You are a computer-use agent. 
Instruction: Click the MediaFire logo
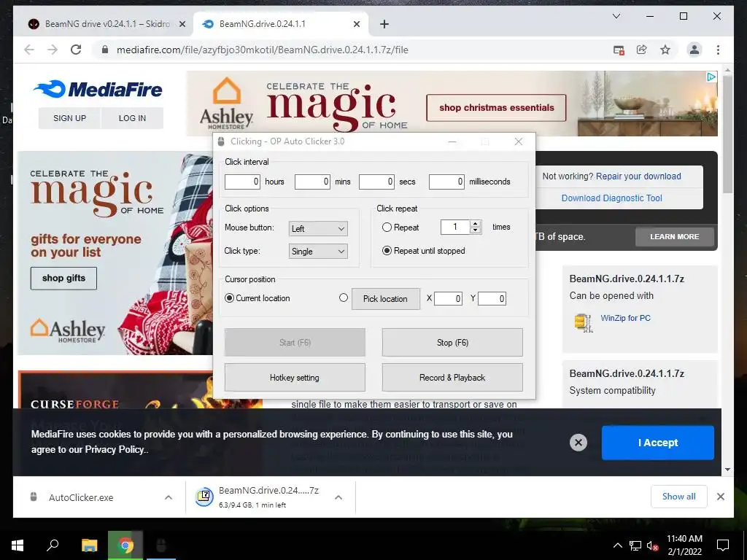98,89
